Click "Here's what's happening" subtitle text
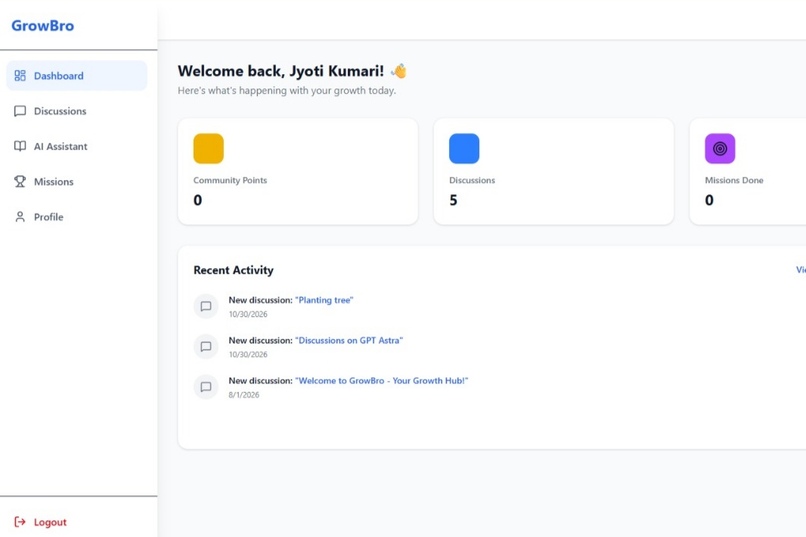The width and height of the screenshot is (806, 537). click(287, 90)
